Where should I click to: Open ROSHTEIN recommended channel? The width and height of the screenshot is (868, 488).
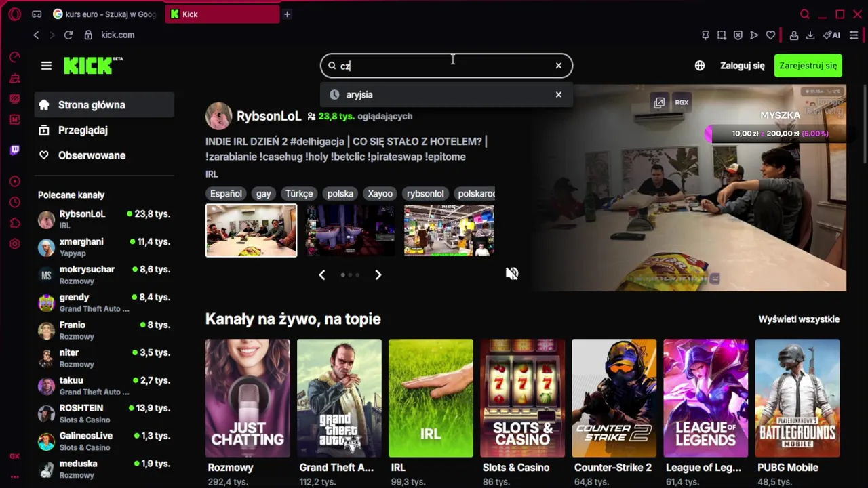pos(104,414)
